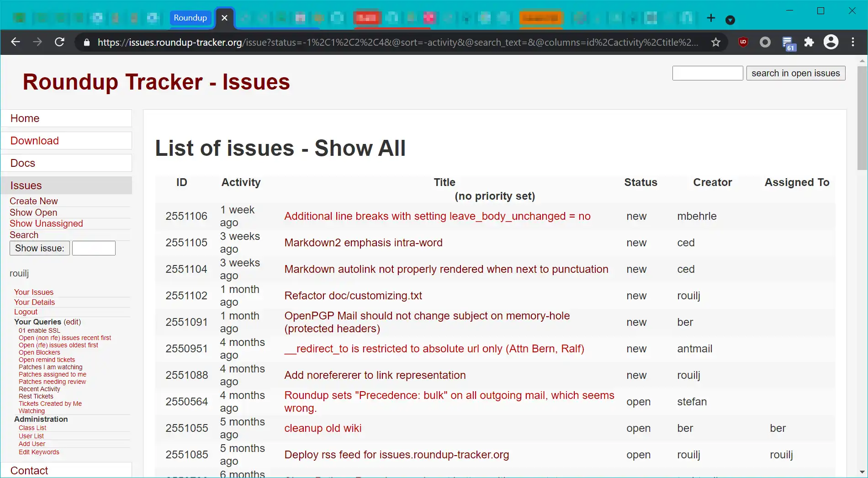Open the Edit Keywords admin link
Image resolution: width=868 pixels, height=478 pixels.
39,452
